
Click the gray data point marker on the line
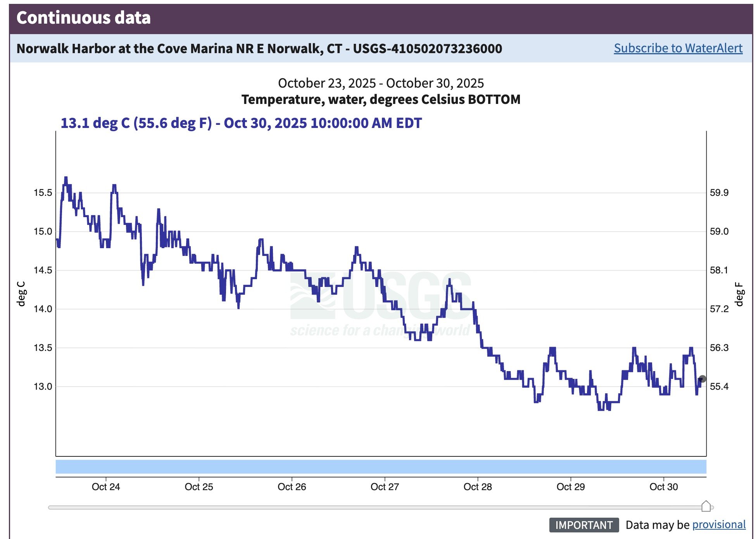click(702, 379)
